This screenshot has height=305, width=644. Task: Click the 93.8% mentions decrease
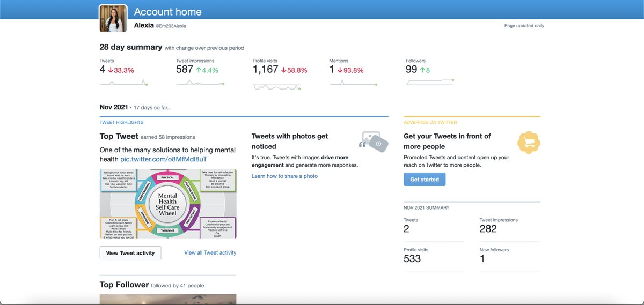pyautogui.click(x=350, y=70)
